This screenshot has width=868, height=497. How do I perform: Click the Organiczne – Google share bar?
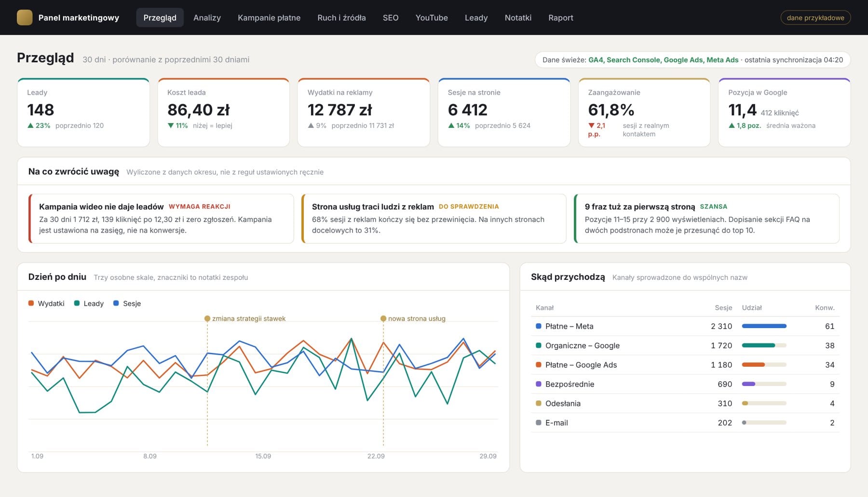[764, 345]
